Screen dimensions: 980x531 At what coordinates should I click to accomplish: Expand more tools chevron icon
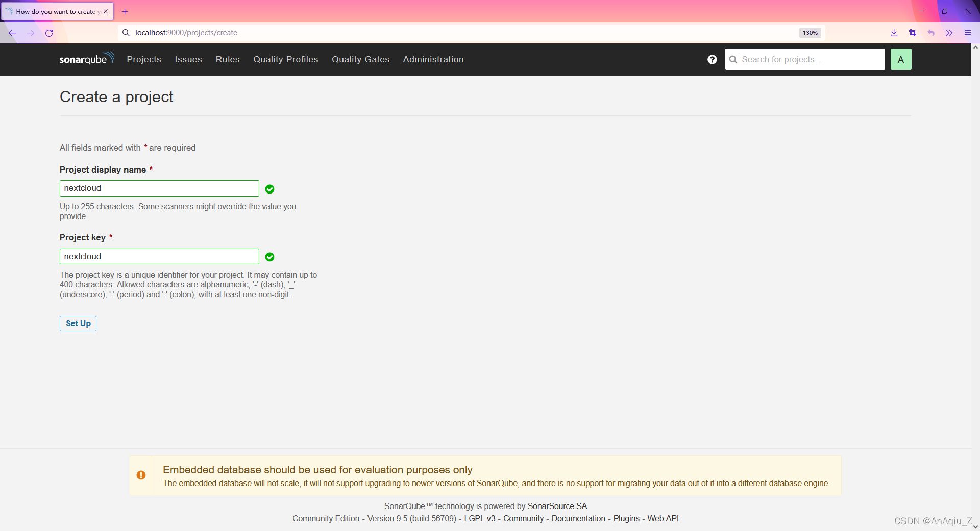(949, 33)
